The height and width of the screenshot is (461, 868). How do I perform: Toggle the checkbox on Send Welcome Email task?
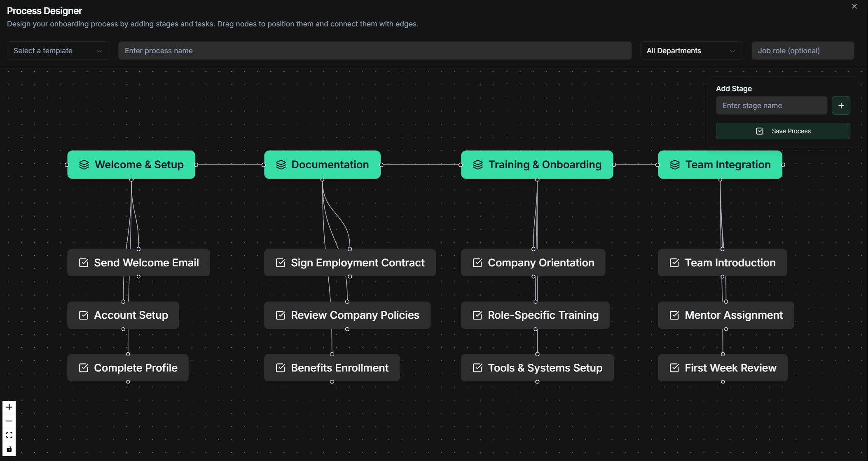coord(83,263)
